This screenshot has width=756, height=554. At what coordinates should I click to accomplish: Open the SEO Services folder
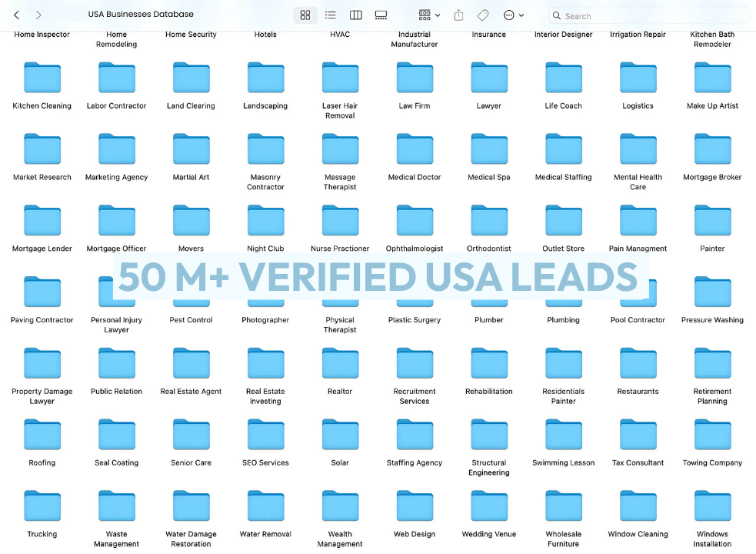(265, 434)
